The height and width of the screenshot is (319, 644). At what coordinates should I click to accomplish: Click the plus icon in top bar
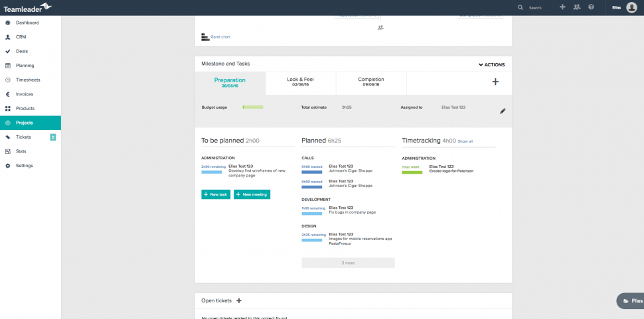pyautogui.click(x=563, y=7)
